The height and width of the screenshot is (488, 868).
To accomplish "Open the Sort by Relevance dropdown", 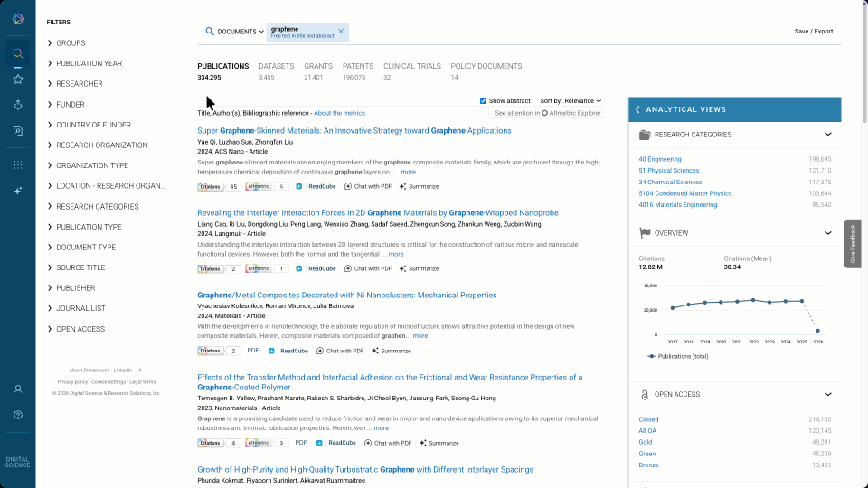I will pos(571,100).
